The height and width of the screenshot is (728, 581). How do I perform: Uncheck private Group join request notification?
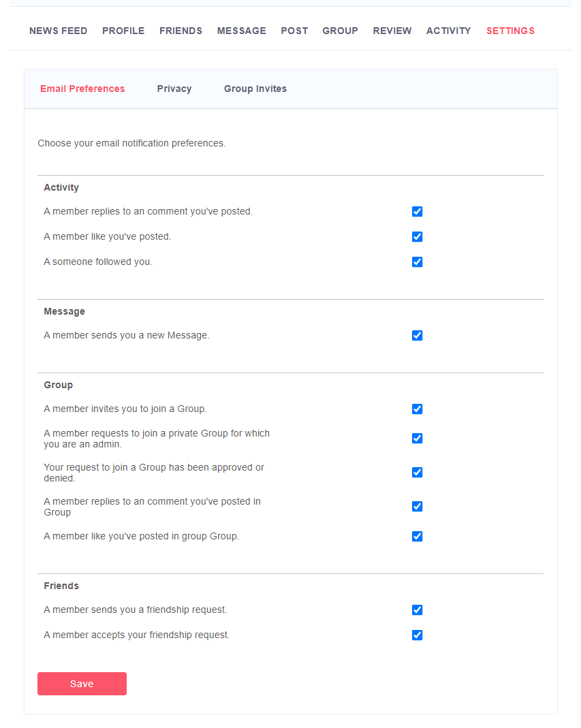click(417, 439)
